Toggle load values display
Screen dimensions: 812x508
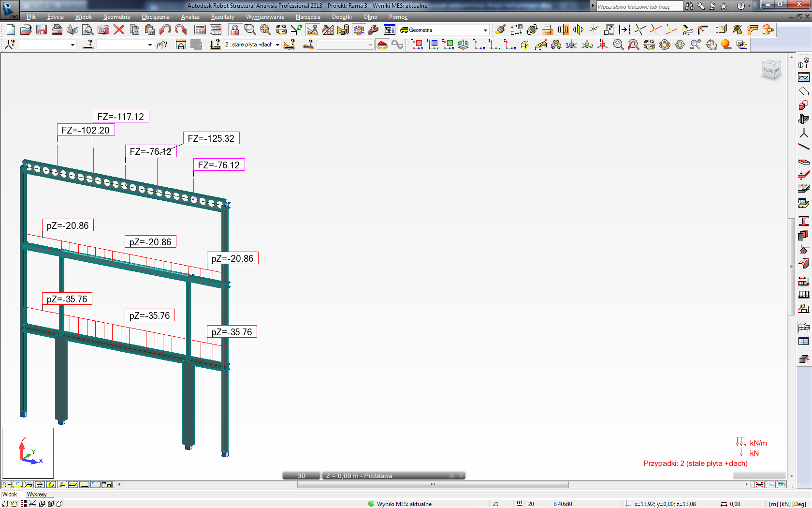(x=95, y=484)
